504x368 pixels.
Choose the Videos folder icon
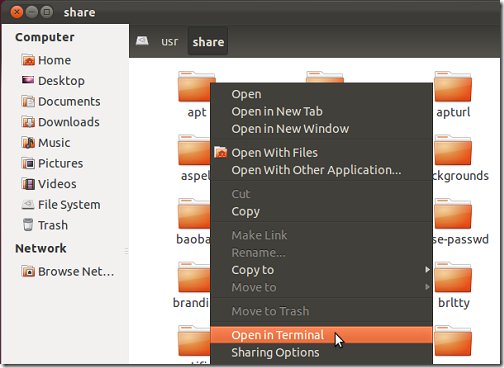pyautogui.click(x=28, y=184)
